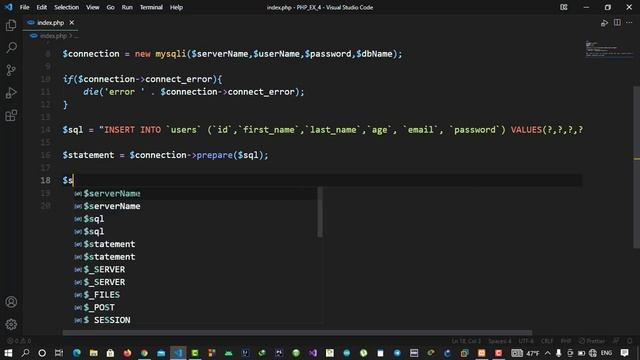Open purple Visual Studio taskbar icon
The height and width of the screenshot is (360, 640).
click(313, 353)
